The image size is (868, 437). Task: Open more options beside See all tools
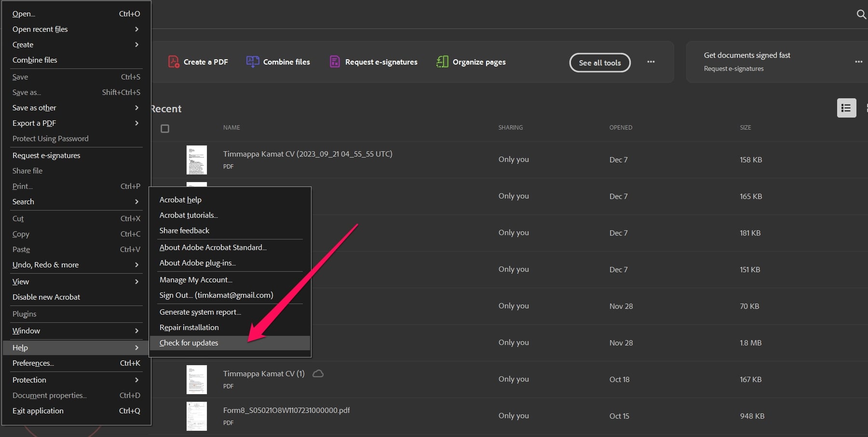(651, 62)
